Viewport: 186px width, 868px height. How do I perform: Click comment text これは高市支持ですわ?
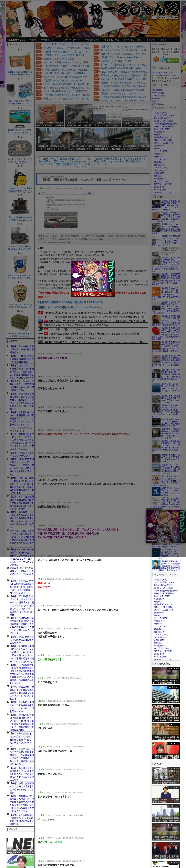(x=50, y=659)
